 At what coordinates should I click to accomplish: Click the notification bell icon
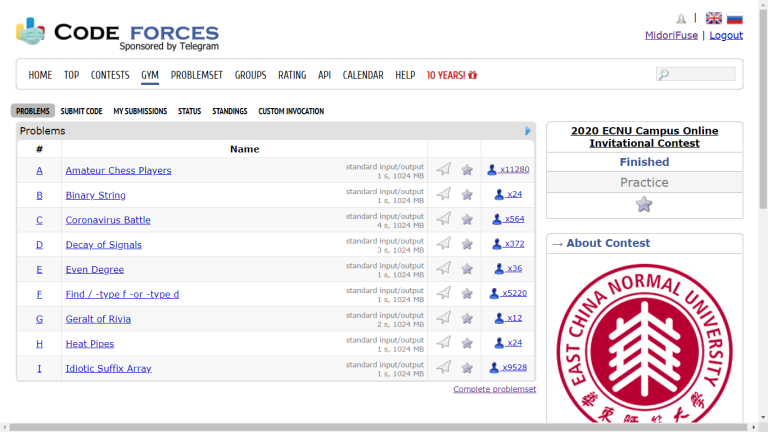click(x=681, y=18)
